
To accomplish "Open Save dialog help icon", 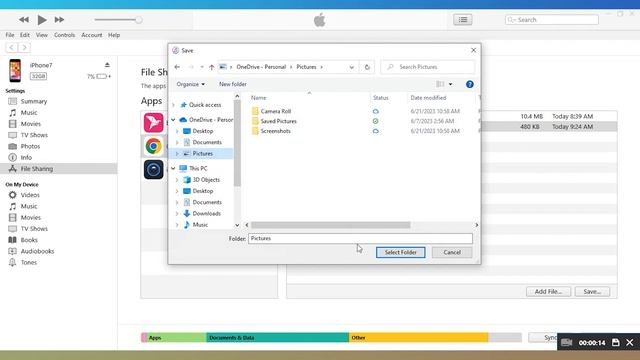I will (470, 84).
